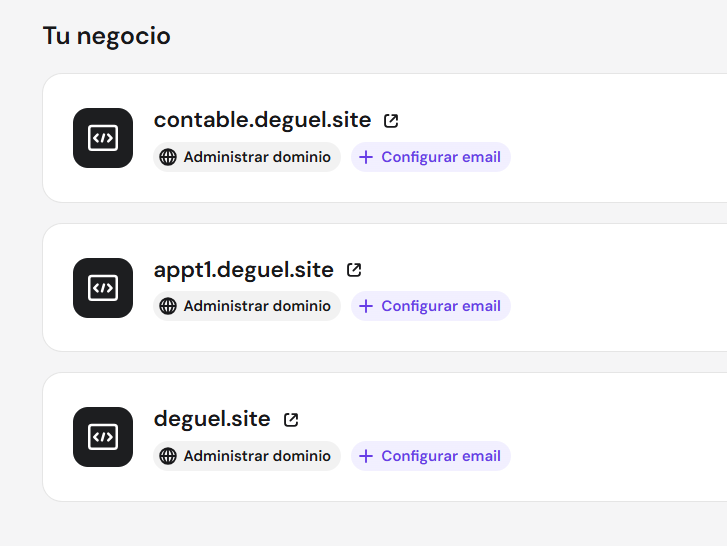Click the globe icon under appt1.deguel.site
The height and width of the screenshot is (546, 727).
(x=168, y=306)
